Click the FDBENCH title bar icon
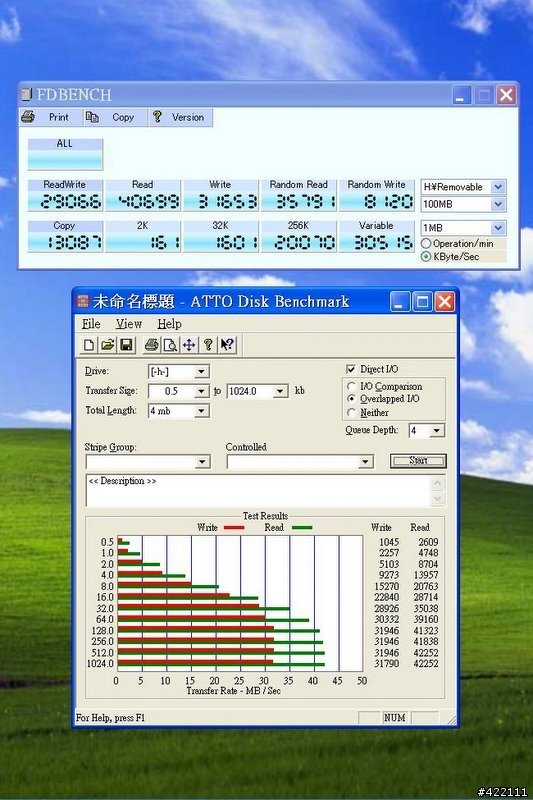 tap(27, 94)
